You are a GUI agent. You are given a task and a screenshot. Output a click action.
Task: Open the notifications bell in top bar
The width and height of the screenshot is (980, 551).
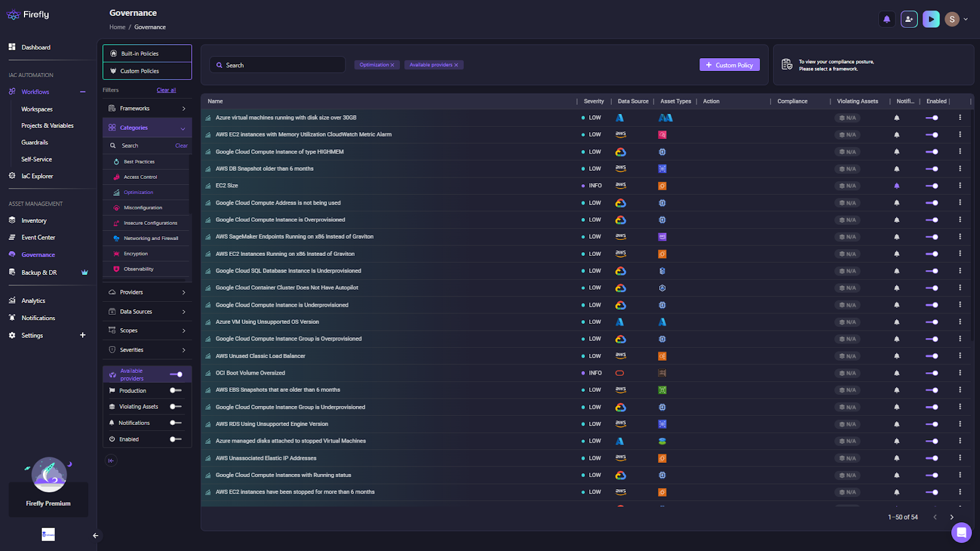coord(886,20)
